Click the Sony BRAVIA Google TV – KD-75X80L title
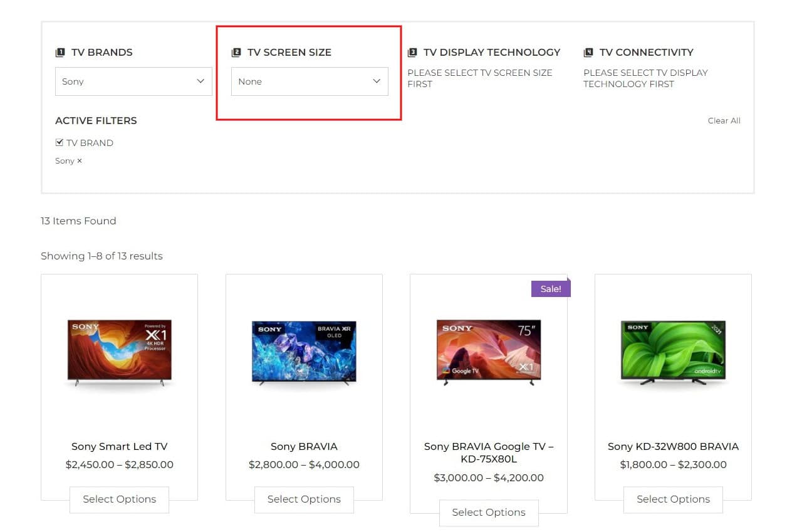This screenshot has width=792, height=532. click(489, 453)
